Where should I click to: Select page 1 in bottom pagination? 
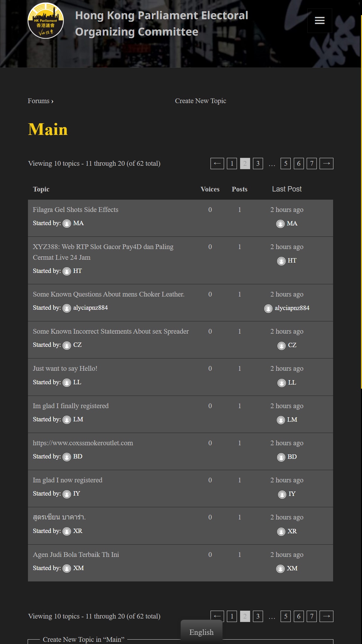tap(232, 616)
